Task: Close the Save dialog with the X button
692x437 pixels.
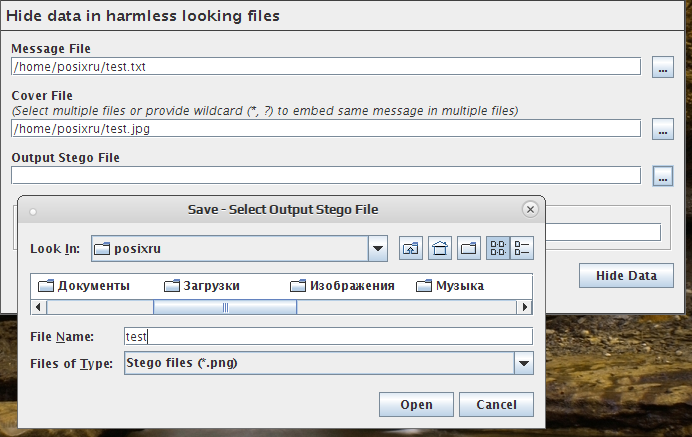Action: pos(530,209)
